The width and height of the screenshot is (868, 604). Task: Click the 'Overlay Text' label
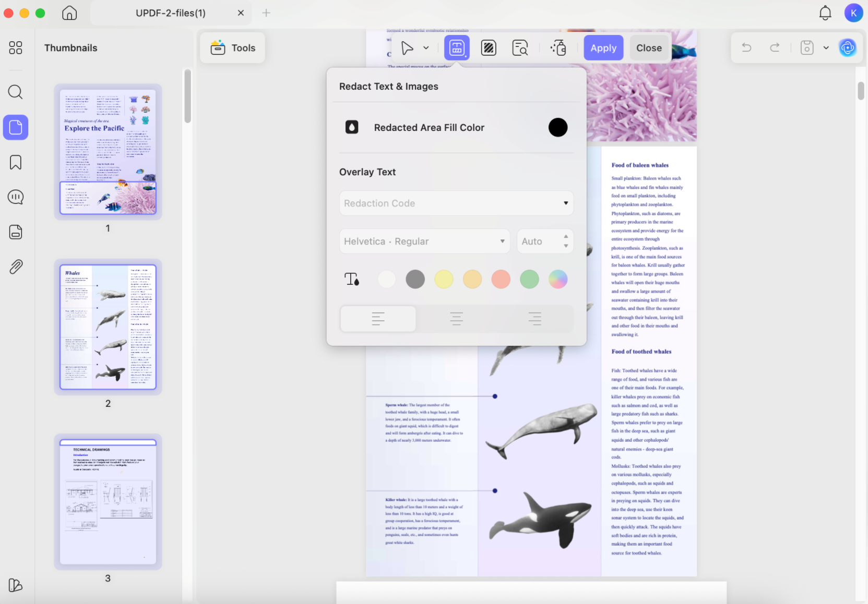point(367,172)
